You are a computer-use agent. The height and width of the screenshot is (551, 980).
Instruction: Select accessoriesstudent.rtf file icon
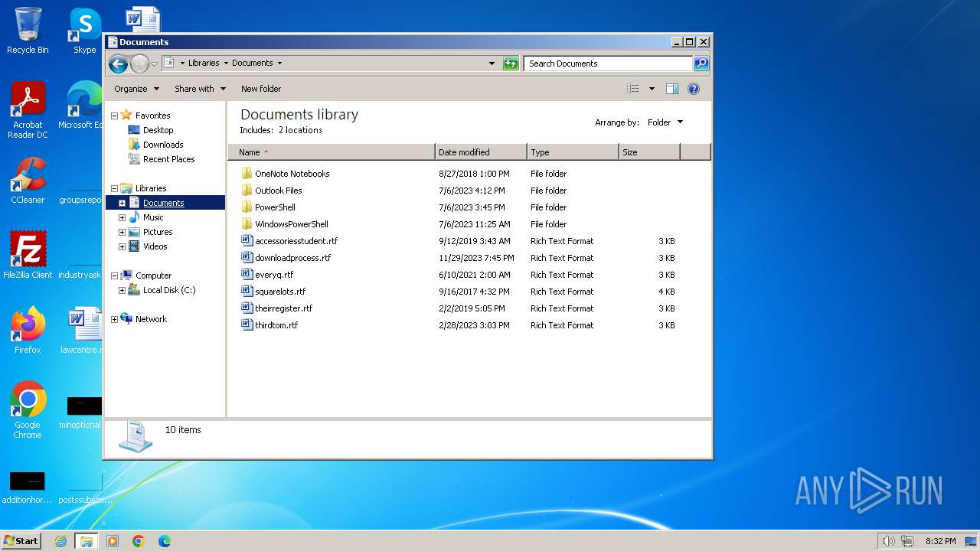pos(247,241)
